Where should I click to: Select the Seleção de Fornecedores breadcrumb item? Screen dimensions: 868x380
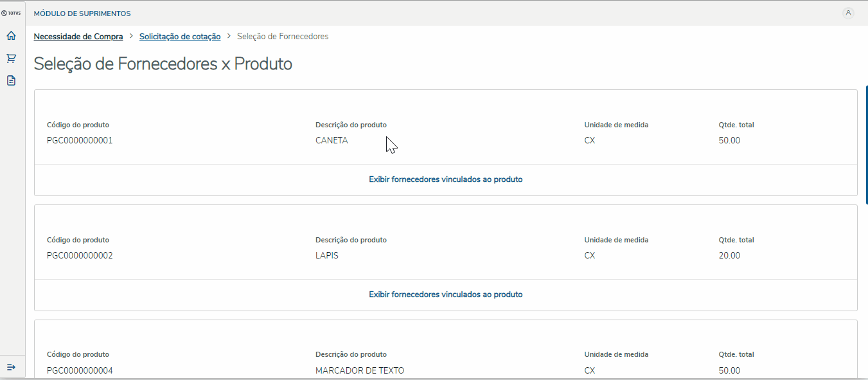(283, 37)
